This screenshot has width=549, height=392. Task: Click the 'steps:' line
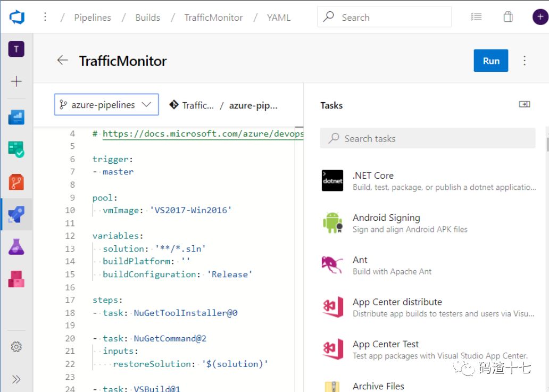(107, 300)
